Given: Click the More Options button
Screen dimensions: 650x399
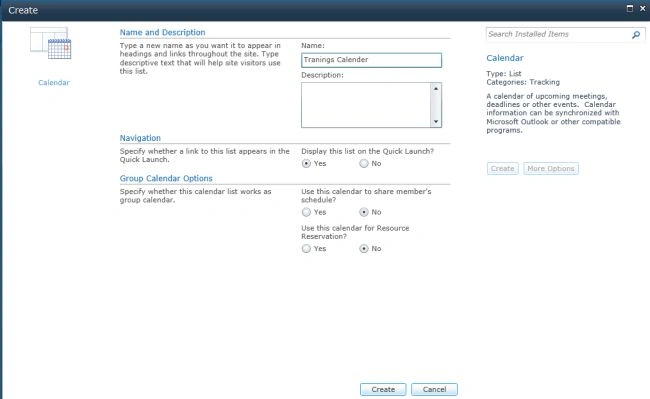Looking at the screenshot, I should click(x=551, y=169).
